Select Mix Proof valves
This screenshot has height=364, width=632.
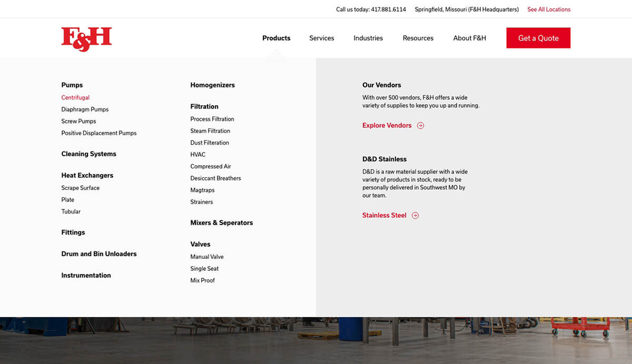203,280
